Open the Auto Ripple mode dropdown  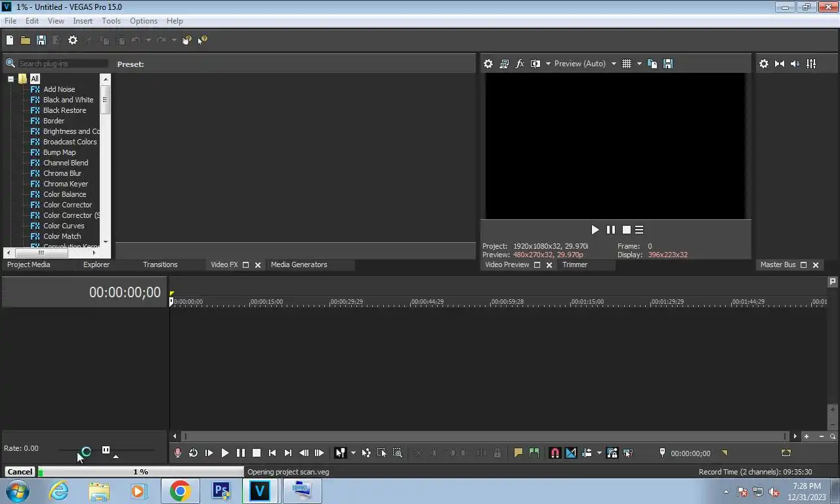(599, 453)
